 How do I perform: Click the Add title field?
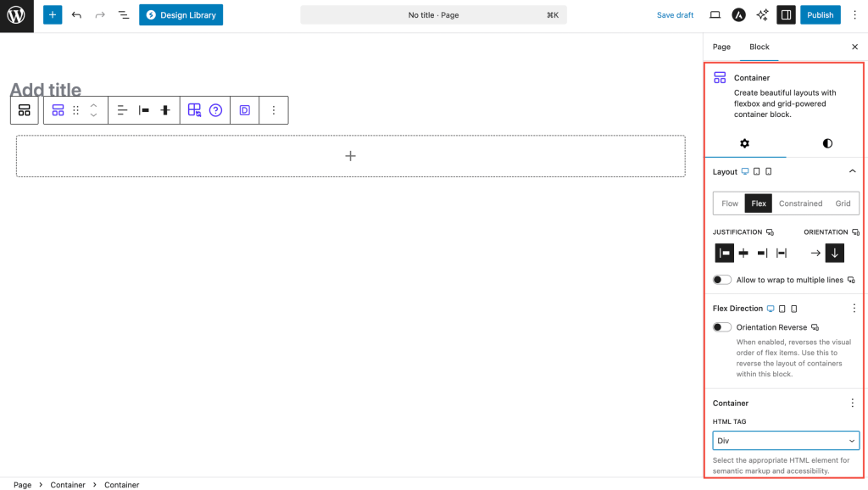(x=339, y=90)
